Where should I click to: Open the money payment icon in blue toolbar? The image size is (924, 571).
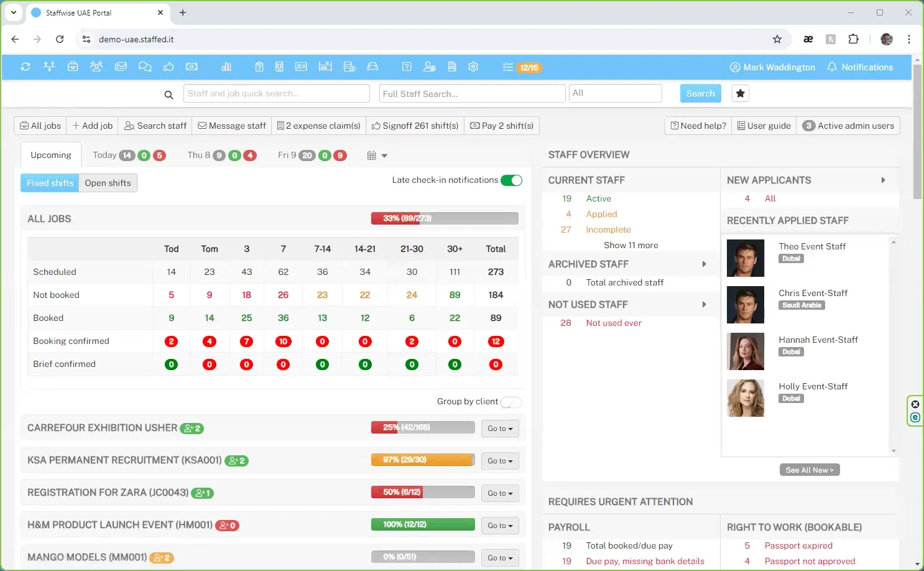(192, 67)
